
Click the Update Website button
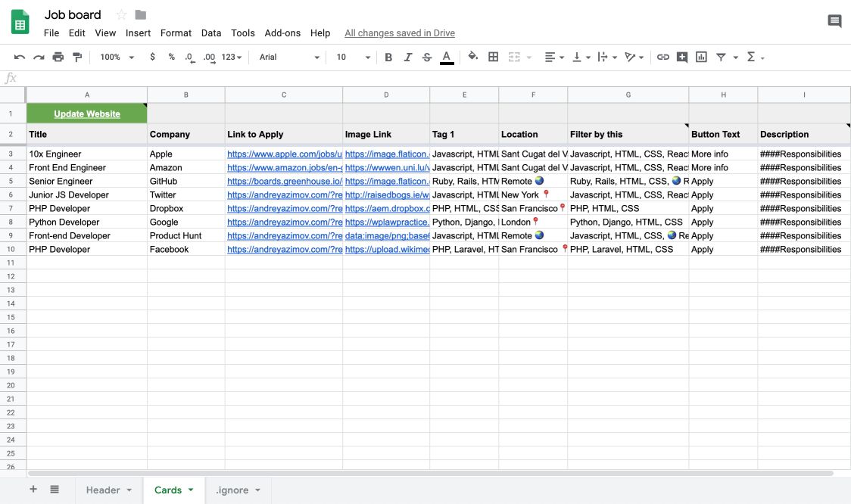click(87, 114)
